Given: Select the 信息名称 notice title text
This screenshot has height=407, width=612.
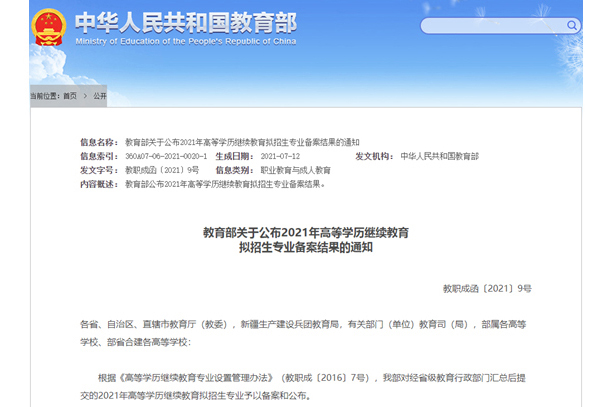Looking at the screenshot, I should pos(242,142).
